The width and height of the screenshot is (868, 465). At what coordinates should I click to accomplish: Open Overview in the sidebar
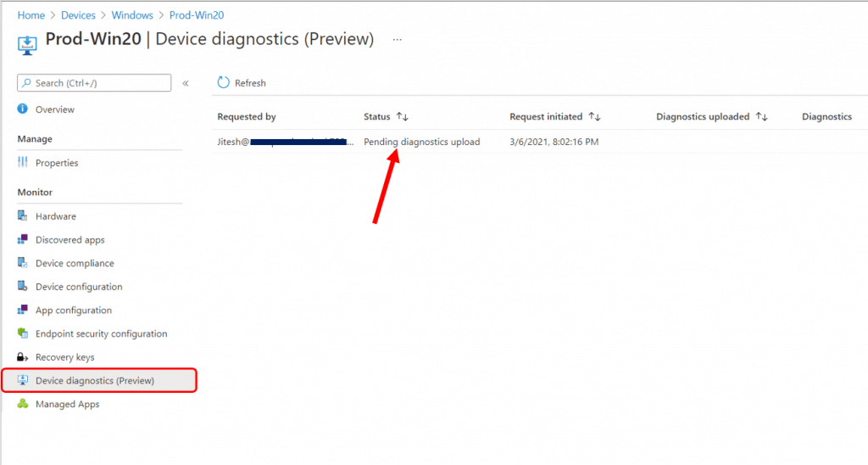click(55, 109)
